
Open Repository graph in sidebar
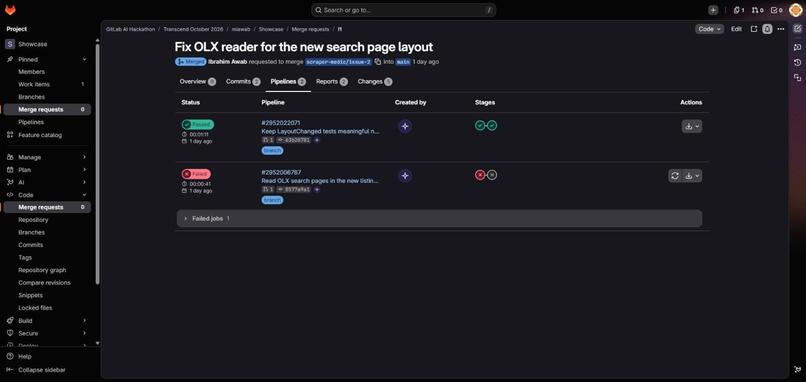(47, 270)
